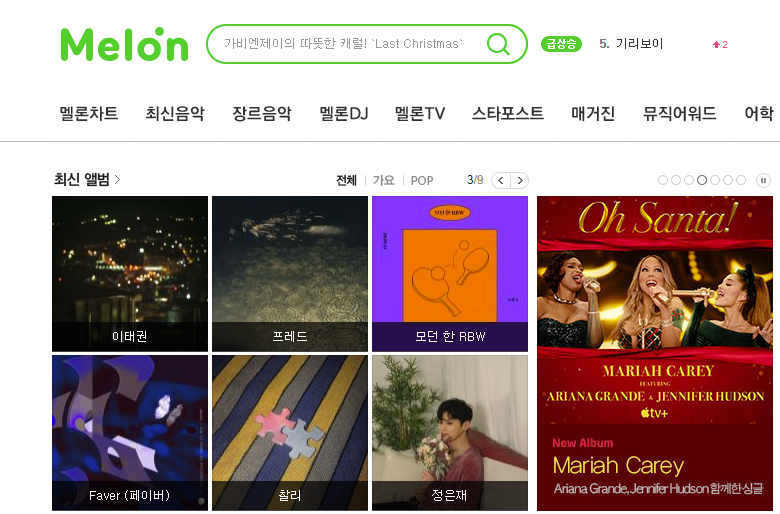Expand 최신 앨범 section via chevron
This screenshot has height=514, width=780.
click(x=117, y=179)
